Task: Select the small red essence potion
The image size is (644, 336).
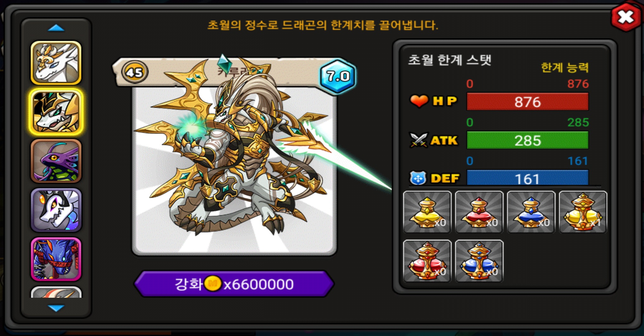Action: 479,212
